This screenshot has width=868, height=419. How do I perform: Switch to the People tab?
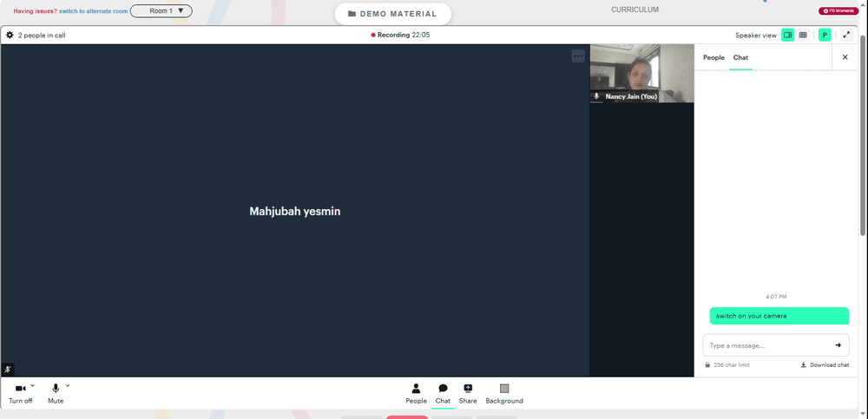713,57
